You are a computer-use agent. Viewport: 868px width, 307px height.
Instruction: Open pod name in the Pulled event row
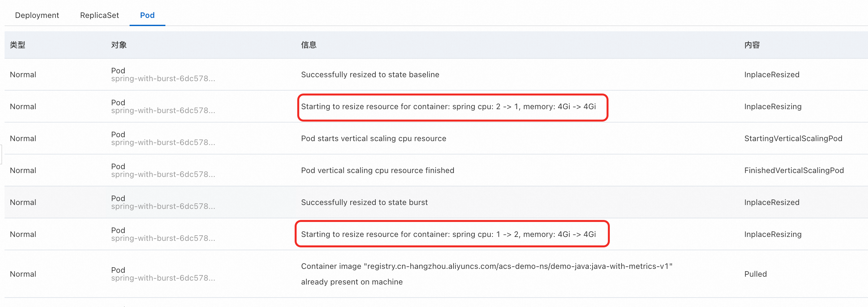coord(163,278)
